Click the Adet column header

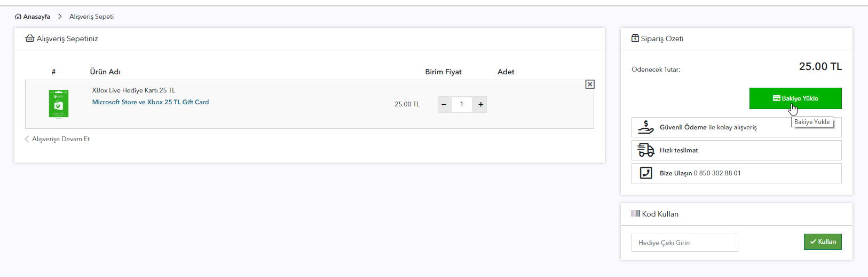[506, 72]
